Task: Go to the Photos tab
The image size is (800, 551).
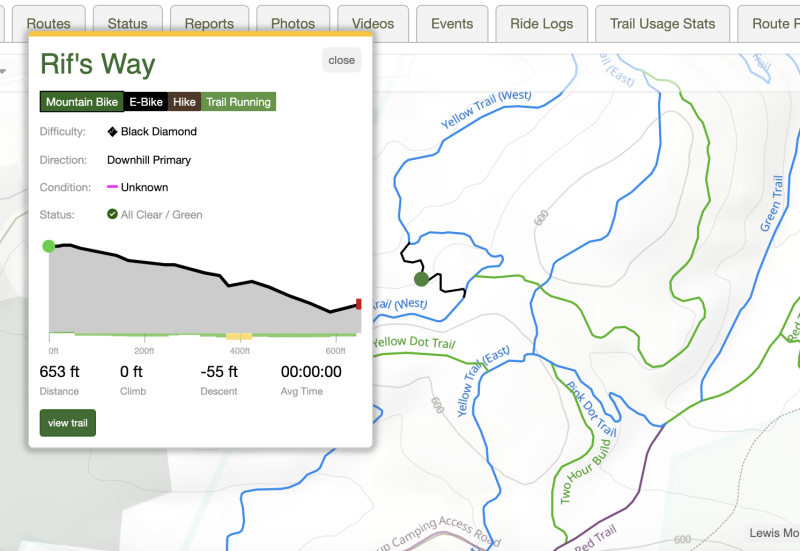Action: pos(292,23)
